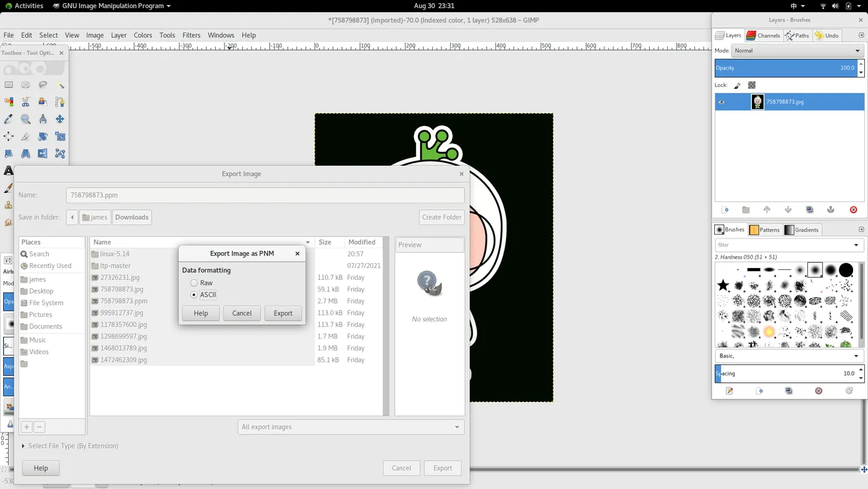Image resolution: width=868 pixels, height=489 pixels.
Task: Click Cancel in the PNM dialog
Action: pyautogui.click(x=242, y=313)
